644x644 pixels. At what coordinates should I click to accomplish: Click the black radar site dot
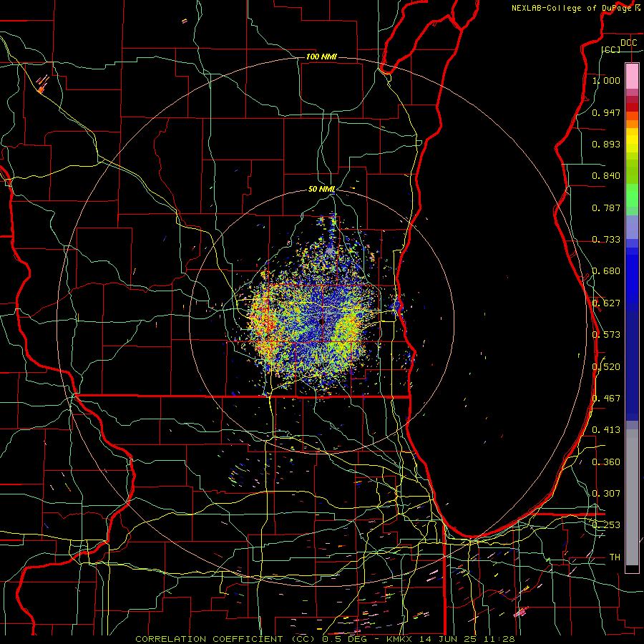click(x=321, y=322)
